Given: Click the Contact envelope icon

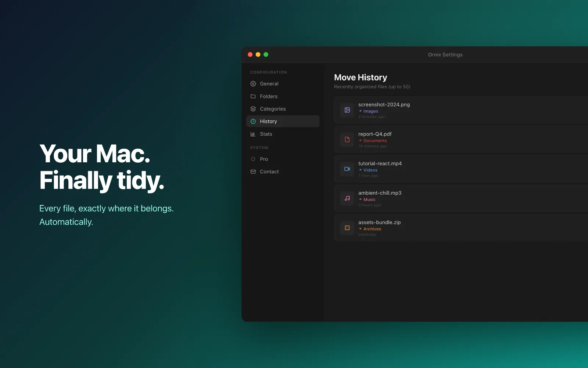Looking at the screenshot, I should coord(253,171).
